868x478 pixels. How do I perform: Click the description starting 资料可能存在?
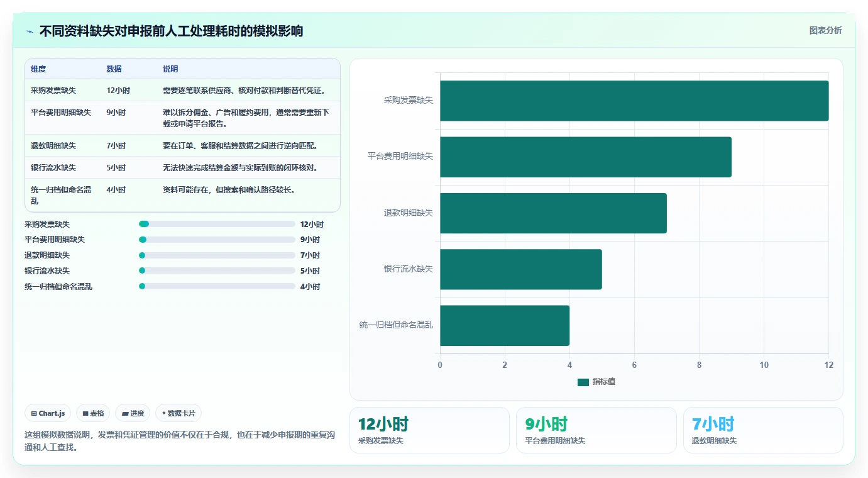pyautogui.click(x=229, y=190)
